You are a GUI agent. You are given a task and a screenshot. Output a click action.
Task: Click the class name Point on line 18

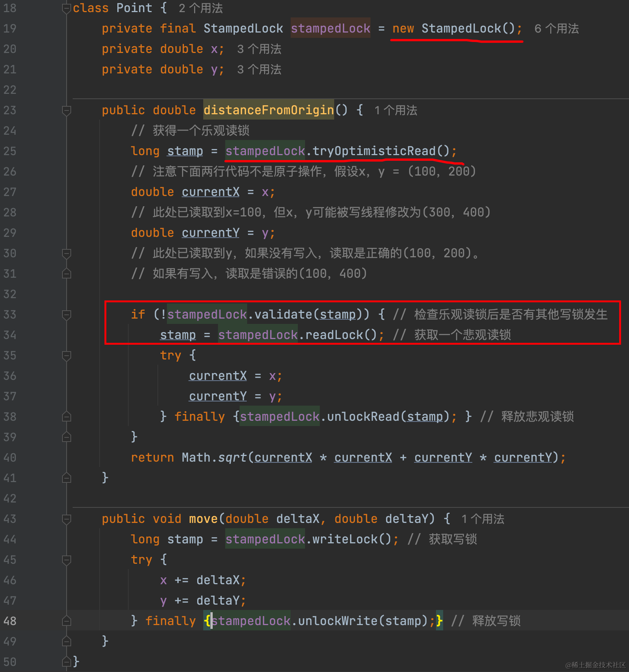click(x=134, y=8)
